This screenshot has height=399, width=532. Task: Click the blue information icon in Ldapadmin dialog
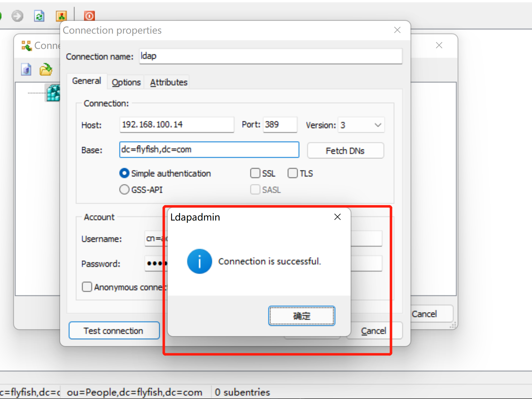(199, 261)
